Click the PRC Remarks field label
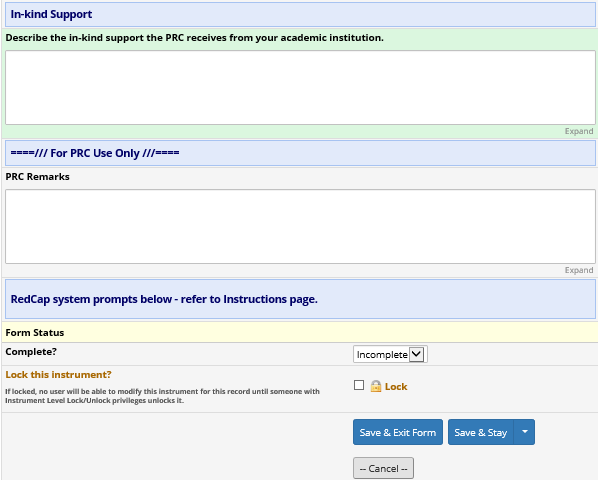Screen dimensions: 598x480 coord(37,177)
